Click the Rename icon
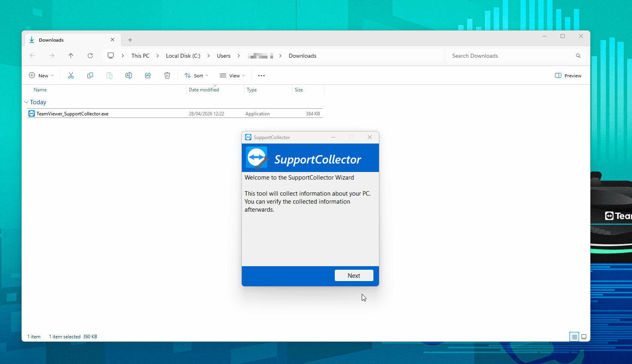 click(x=129, y=75)
